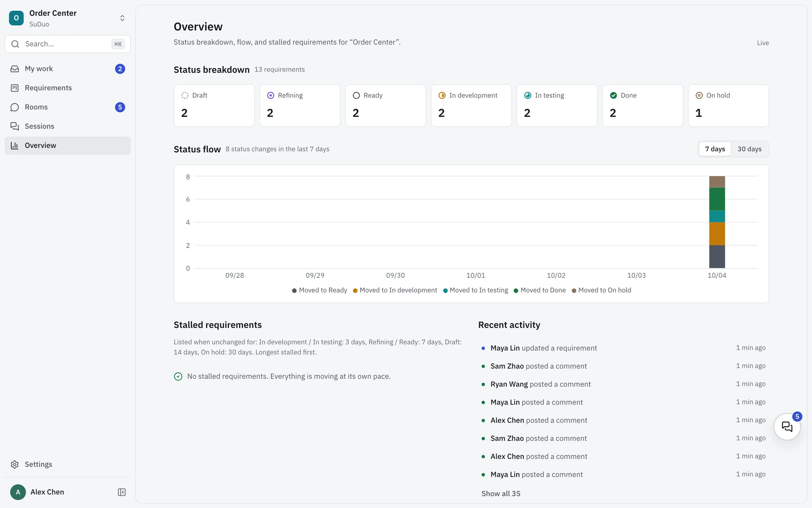Collapse sidebar with panel toggle icon
Image resolution: width=812 pixels, height=508 pixels.
[x=122, y=492]
